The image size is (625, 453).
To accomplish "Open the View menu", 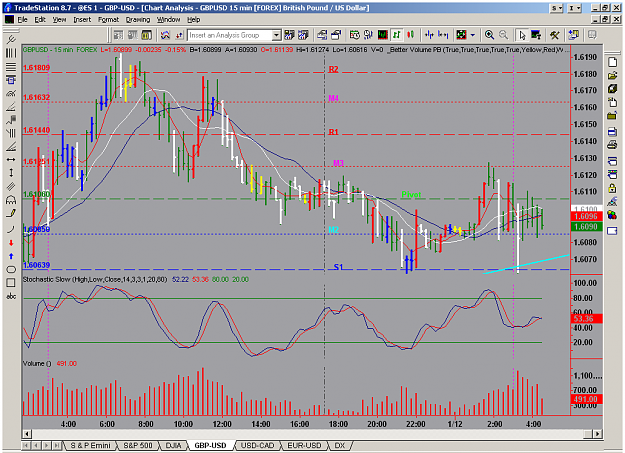I will 59,20.
